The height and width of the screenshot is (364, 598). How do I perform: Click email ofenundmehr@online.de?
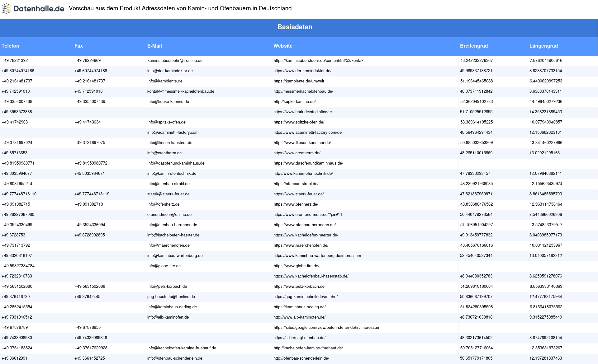point(169,215)
